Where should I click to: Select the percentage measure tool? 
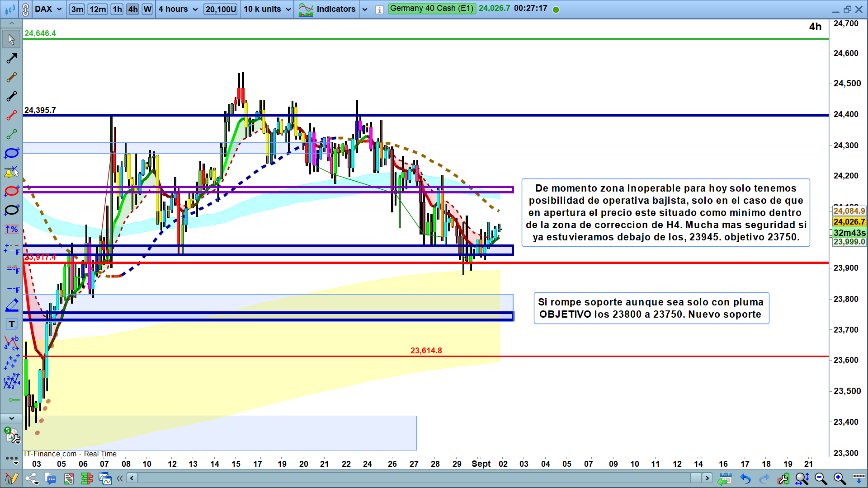click(11, 229)
